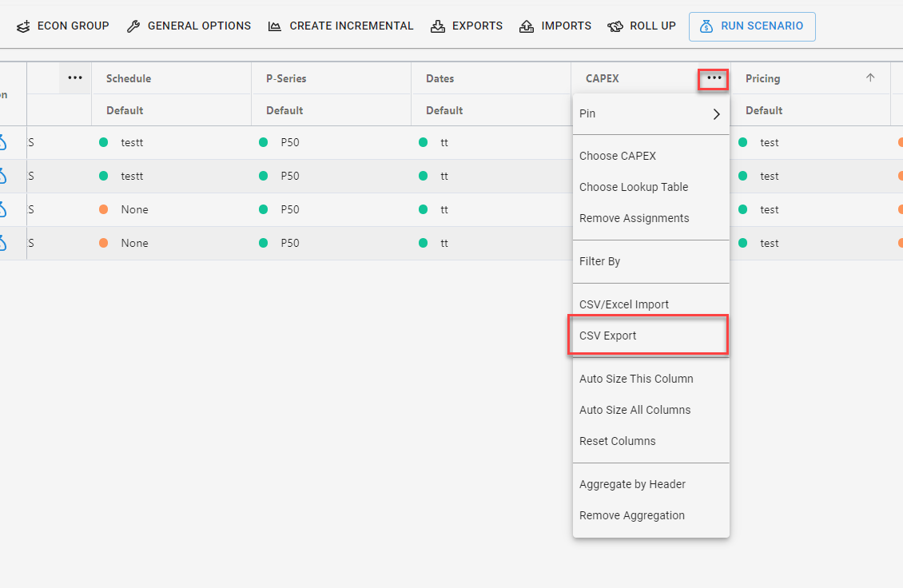Click the fourth row's test Pricing cell
903x588 pixels.
coord(811,243)
